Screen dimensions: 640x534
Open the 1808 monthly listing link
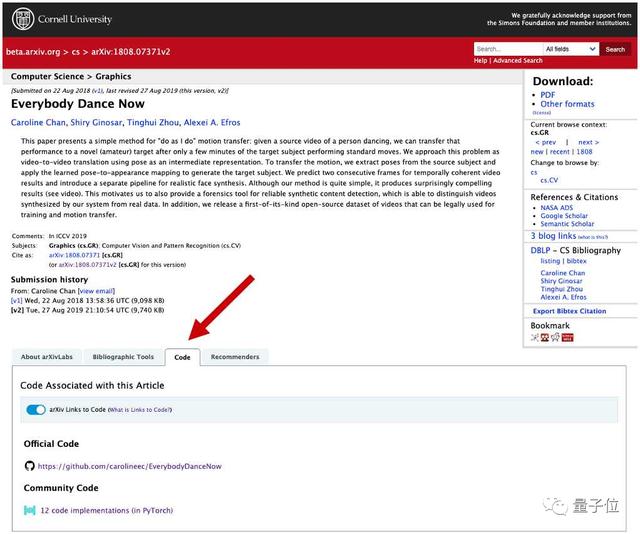click(584, 151)
